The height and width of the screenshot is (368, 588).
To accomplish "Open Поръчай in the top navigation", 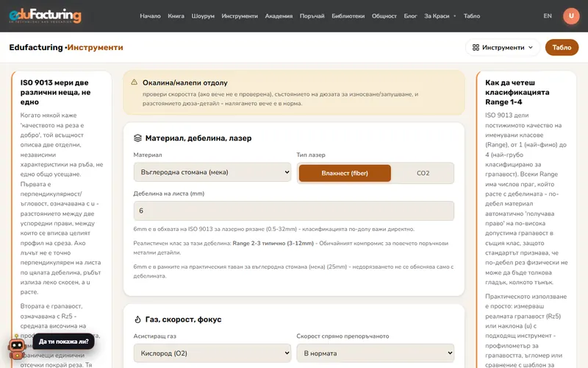I will 312,15.
